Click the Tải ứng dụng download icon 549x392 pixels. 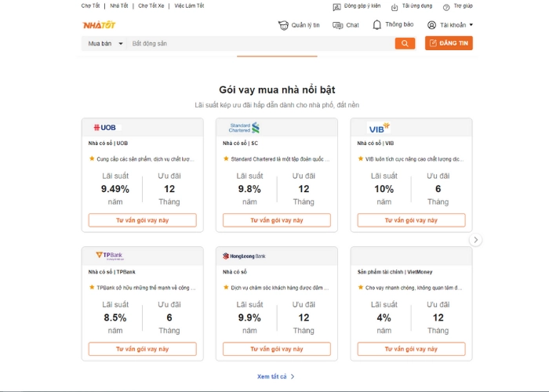396,5
